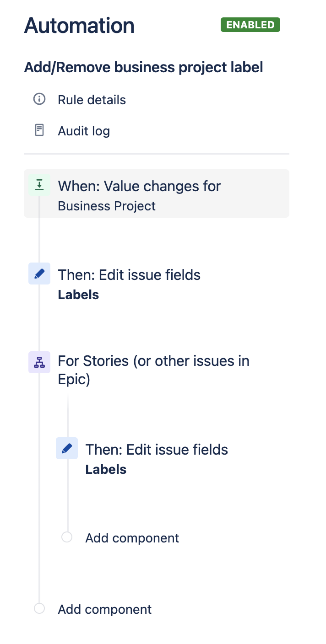Open the When: Value changes for trigger
326x644 pixels.
pos(139,186)
